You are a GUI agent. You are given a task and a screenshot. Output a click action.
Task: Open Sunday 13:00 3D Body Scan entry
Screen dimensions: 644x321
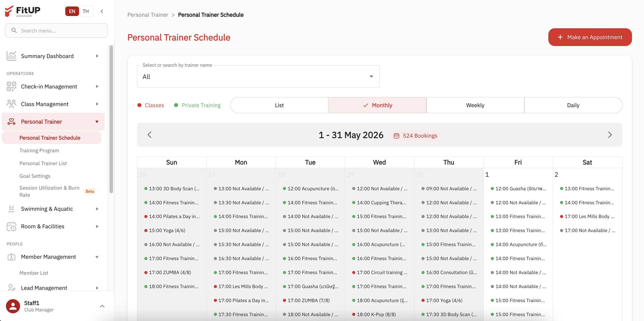tap(172, 188)
